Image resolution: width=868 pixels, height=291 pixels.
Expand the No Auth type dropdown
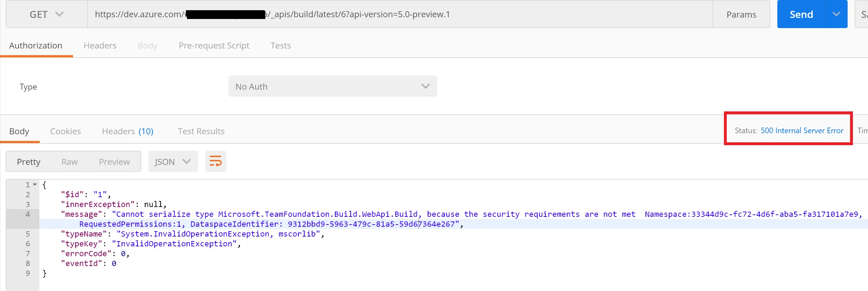[332, 86]
